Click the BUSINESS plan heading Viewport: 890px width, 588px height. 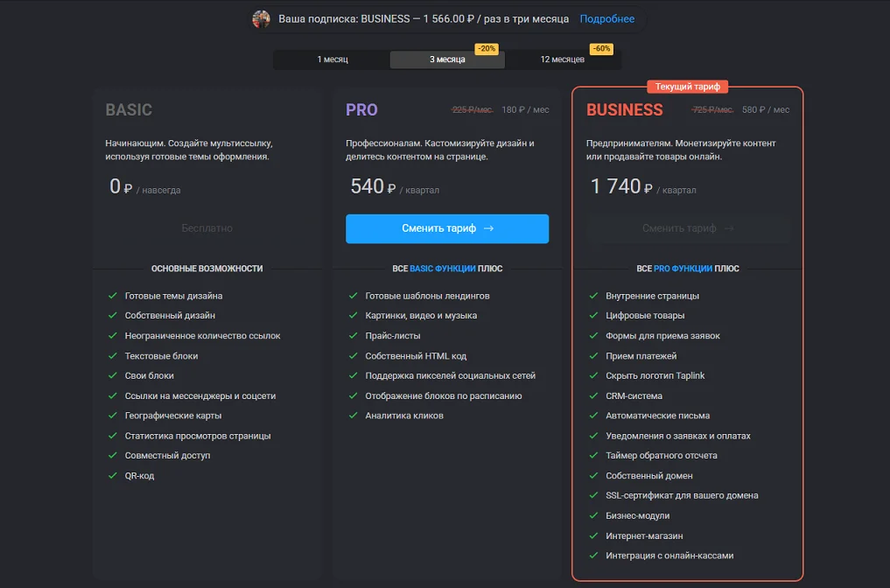[625, 110]
